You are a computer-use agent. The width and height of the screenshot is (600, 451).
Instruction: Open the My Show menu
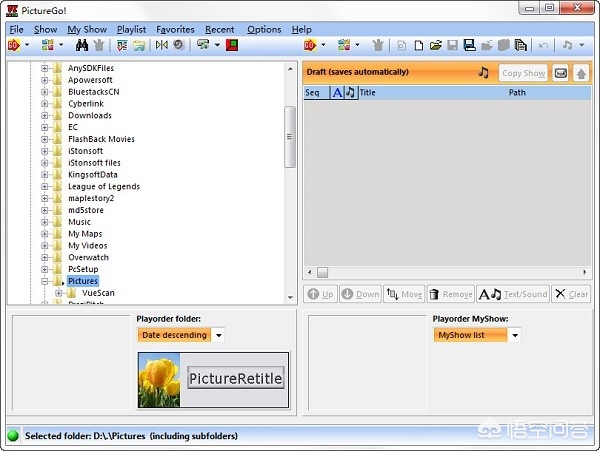click(x=87, y=29)
